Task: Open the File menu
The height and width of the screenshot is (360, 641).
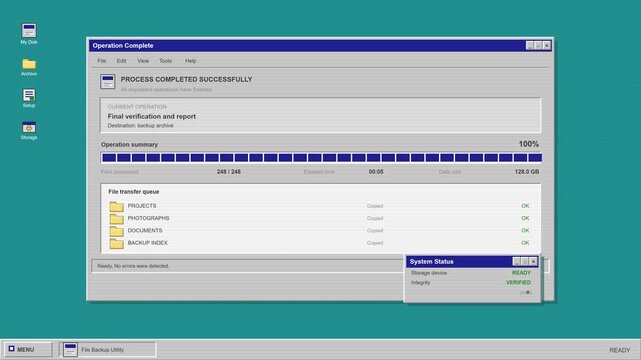Action: [x=101, y=61]
